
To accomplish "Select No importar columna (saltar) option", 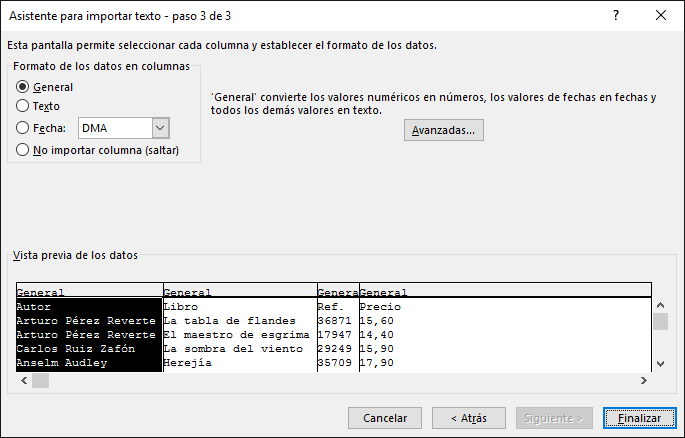I will click(x=23, y=150).
